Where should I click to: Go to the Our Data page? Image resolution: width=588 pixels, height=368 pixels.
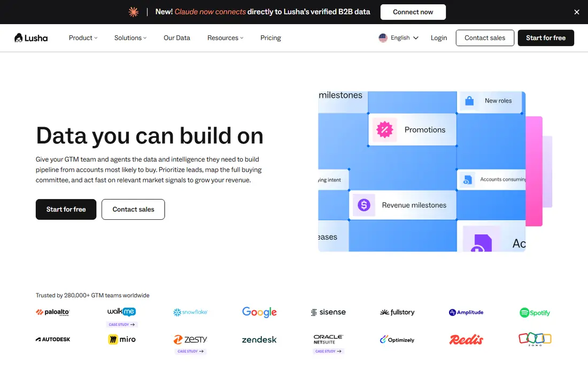pos(177,38)
